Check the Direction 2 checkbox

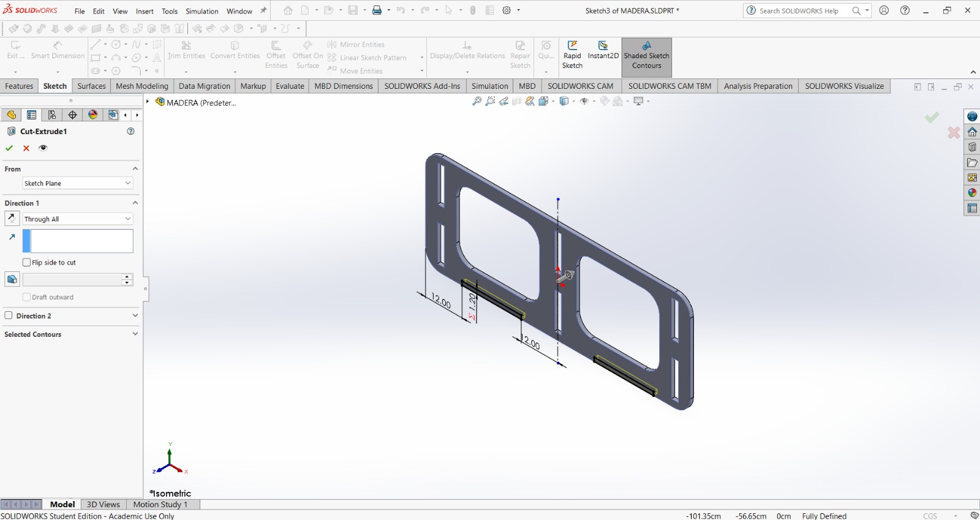9,315
